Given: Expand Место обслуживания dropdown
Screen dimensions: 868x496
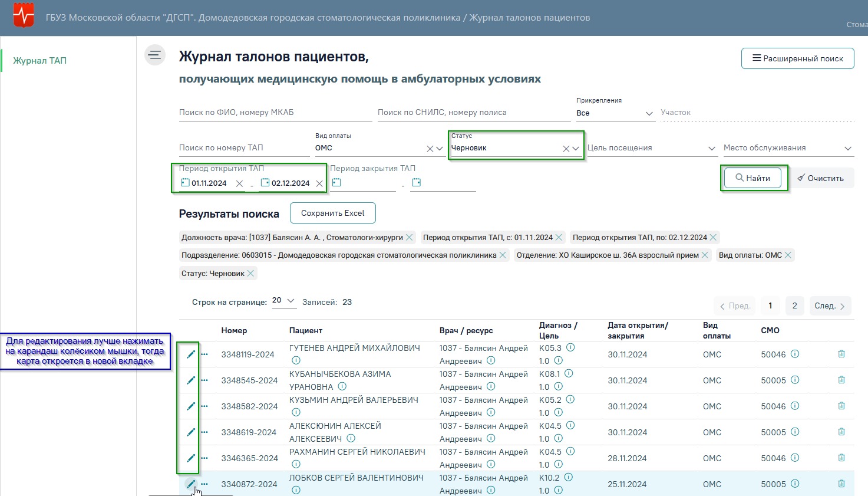Looking at the screenshot, I should (x=848, y=148).
